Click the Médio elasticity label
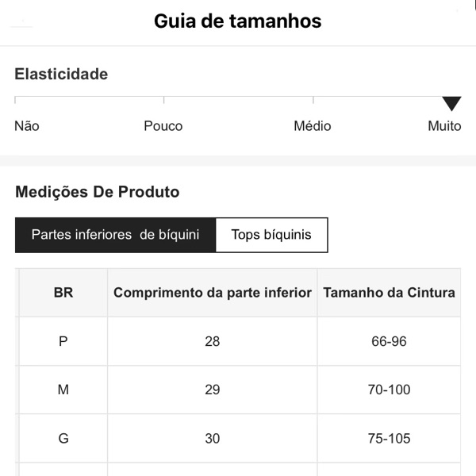Screen dimensions: 476x476 313,126
